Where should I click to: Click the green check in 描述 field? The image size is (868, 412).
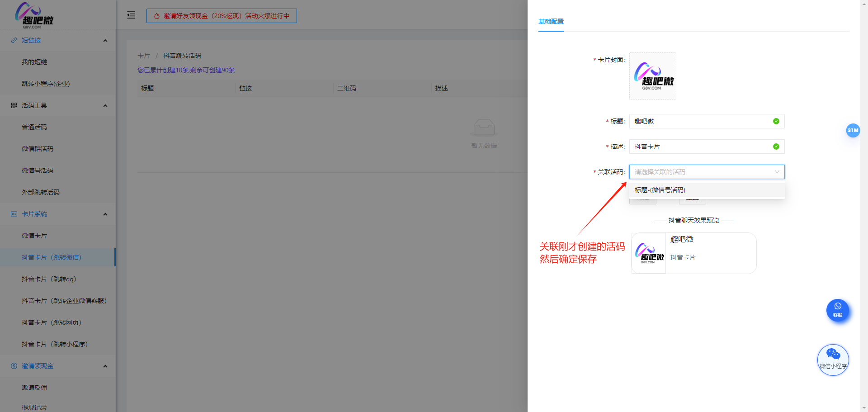click(x=776, y=147)
